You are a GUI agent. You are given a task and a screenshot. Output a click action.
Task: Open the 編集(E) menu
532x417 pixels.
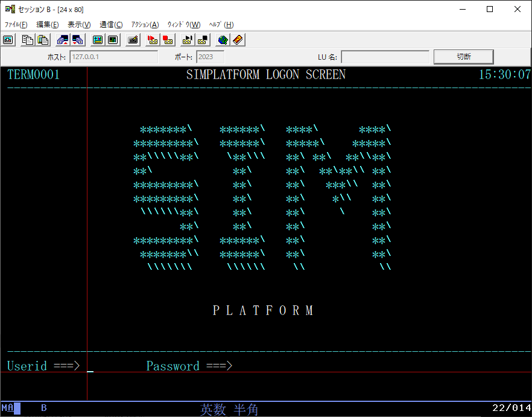pyautogui.click(x=48, y=25)
